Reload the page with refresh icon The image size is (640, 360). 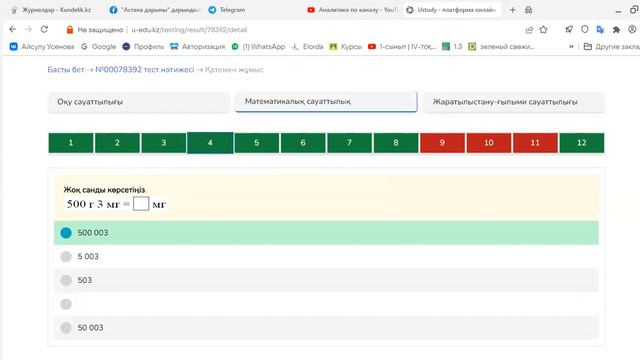tap(44, 29)
